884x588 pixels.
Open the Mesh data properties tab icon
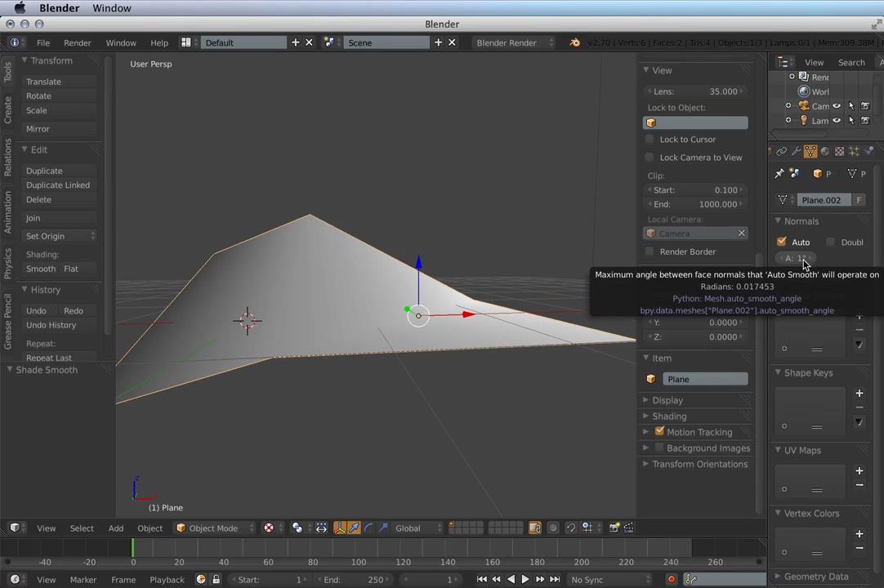click(810, 151)
